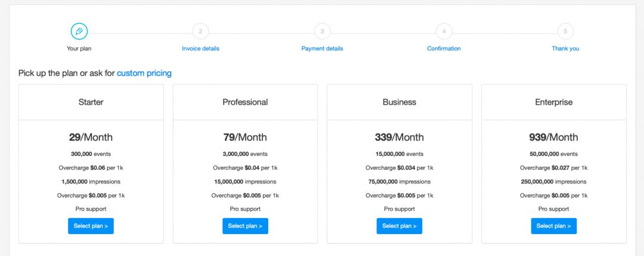Click step 5 circle in progress bar

click(565, 31)
